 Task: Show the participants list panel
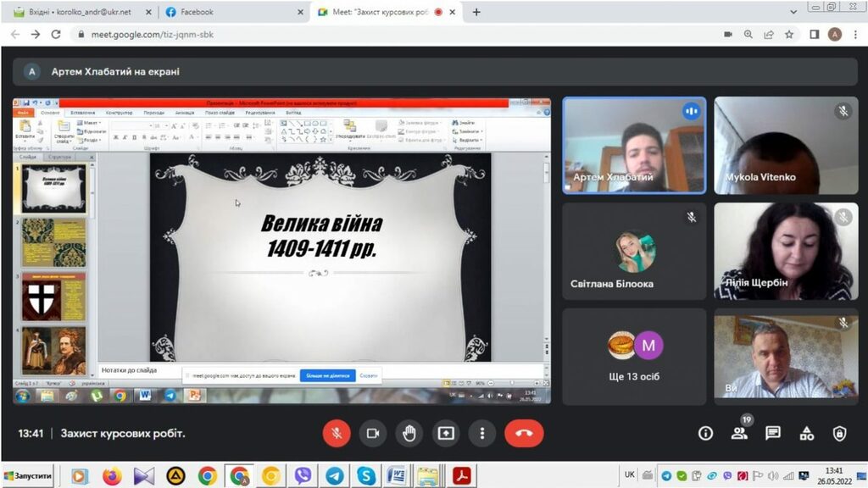pyautogui.click(x=739, y=433)
